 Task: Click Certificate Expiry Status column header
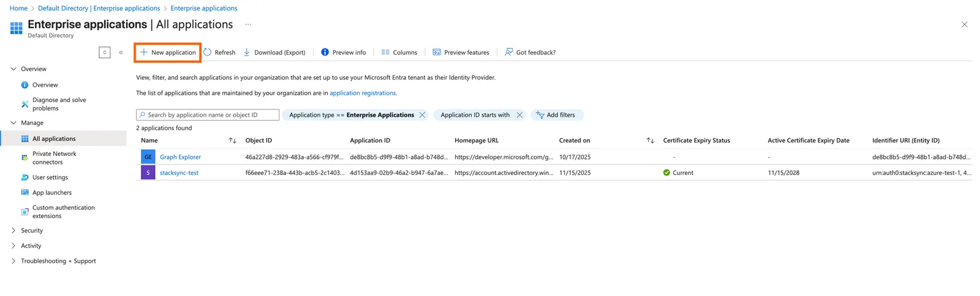(696, 141)
